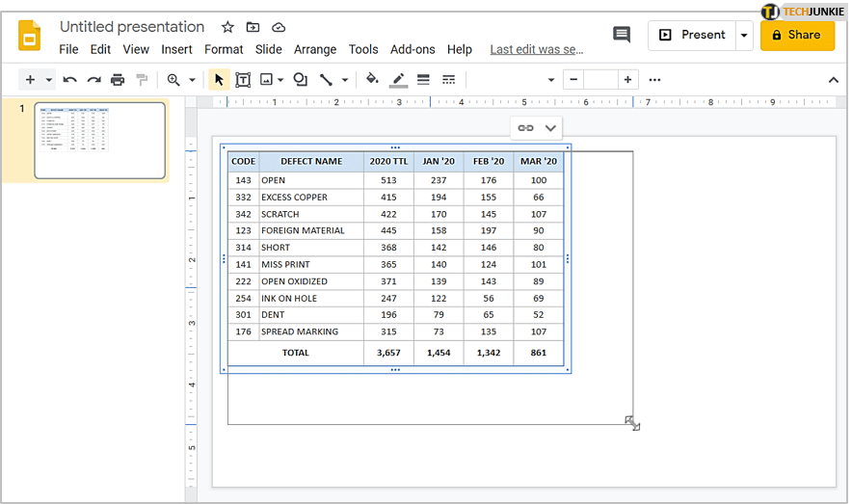This screenshot has width=852, height=504.
Task: Hide the menus with the collapse arrow
Action: coord(834,80)
